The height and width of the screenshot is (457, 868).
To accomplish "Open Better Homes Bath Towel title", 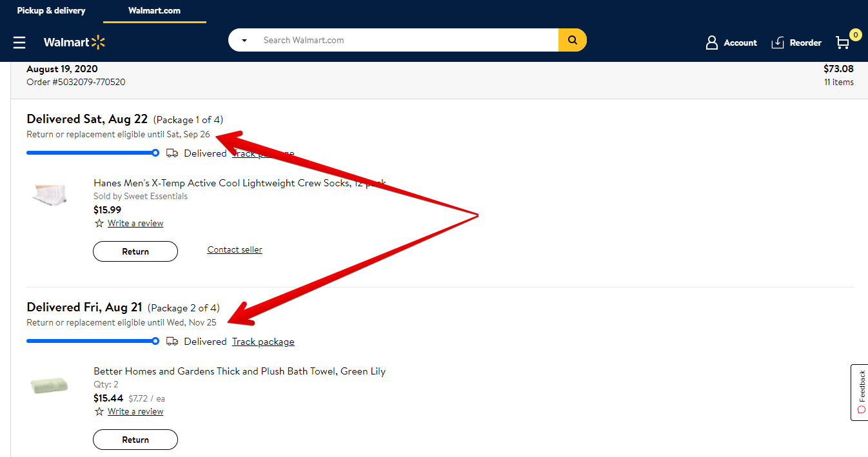I will coord(240,371).
